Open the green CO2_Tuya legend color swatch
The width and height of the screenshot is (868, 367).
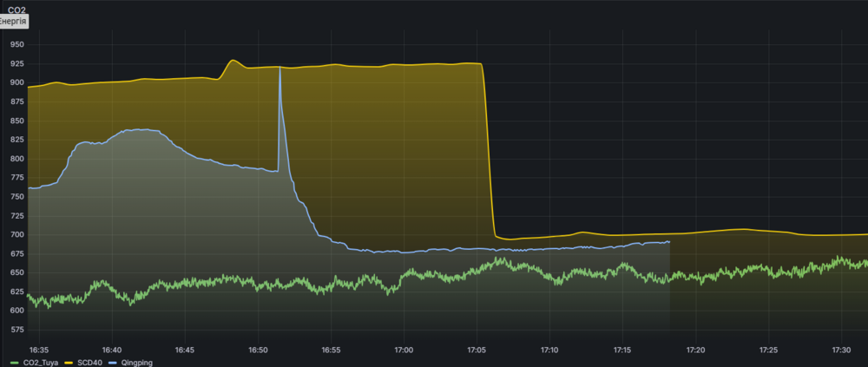[13, 363]
